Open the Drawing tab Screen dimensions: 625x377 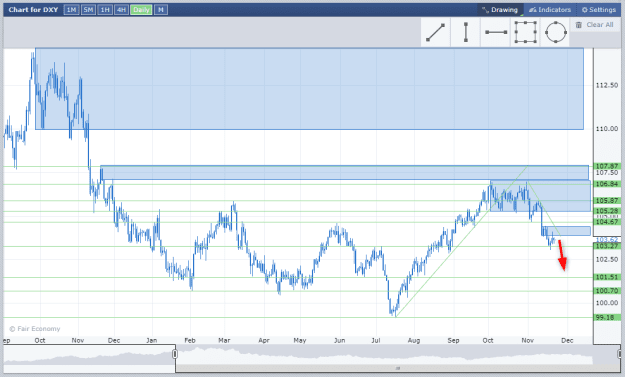click(x=500, y=10)
